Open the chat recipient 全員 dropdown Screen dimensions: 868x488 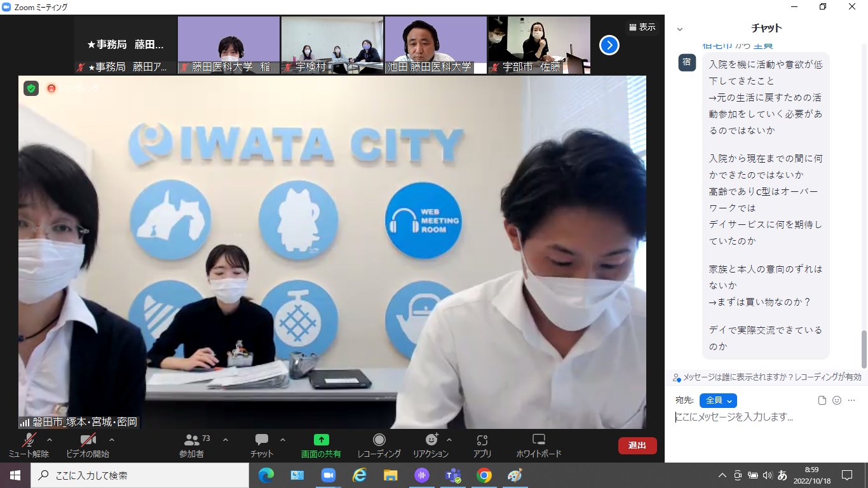pyautogui.click(x=718, y=400)
